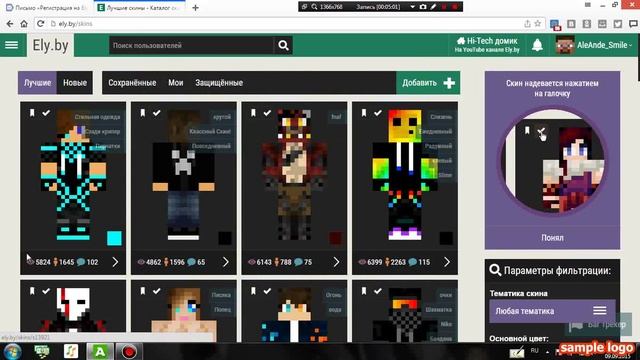The height and width of the screenshot is (360, 640).
Task: Click the share icon in address bar
Action: pyautogui.click(x=527, y=24)
